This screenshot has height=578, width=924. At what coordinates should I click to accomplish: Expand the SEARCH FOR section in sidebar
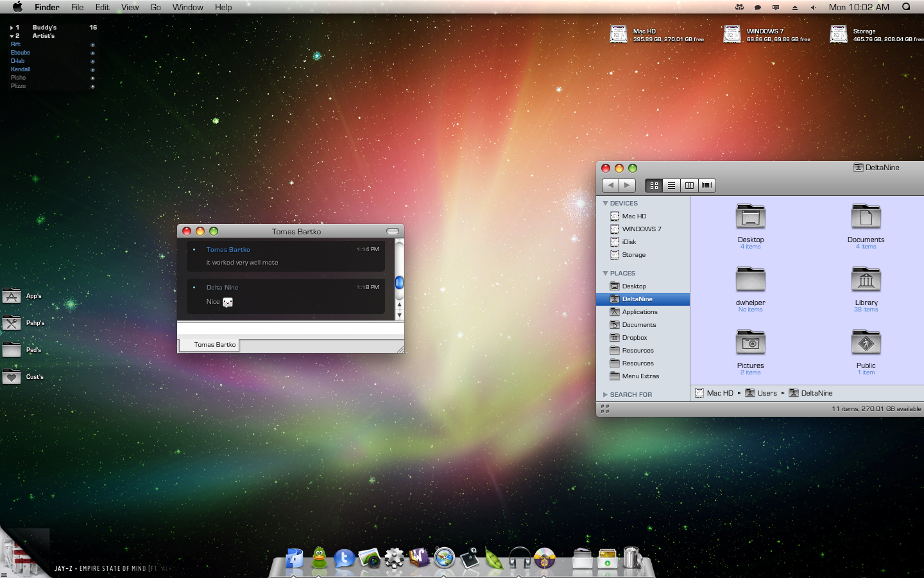point(605,394)
